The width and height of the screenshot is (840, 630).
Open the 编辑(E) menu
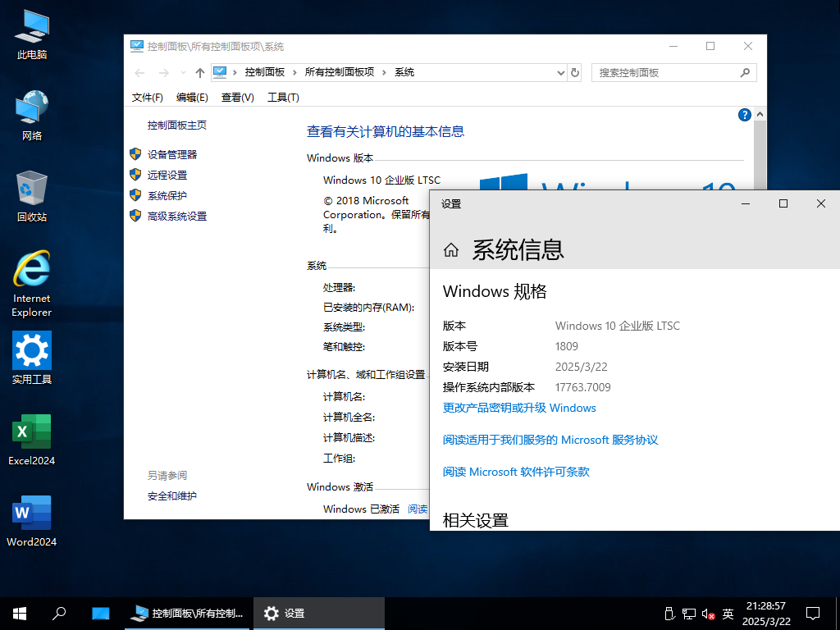192,98
